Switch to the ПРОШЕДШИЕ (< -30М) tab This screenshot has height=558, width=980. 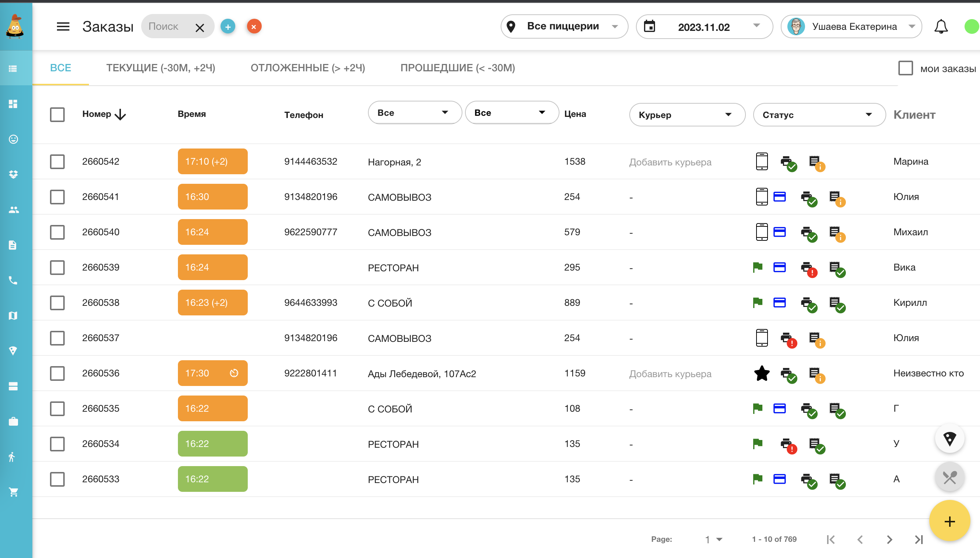click(x=458, y=68)
